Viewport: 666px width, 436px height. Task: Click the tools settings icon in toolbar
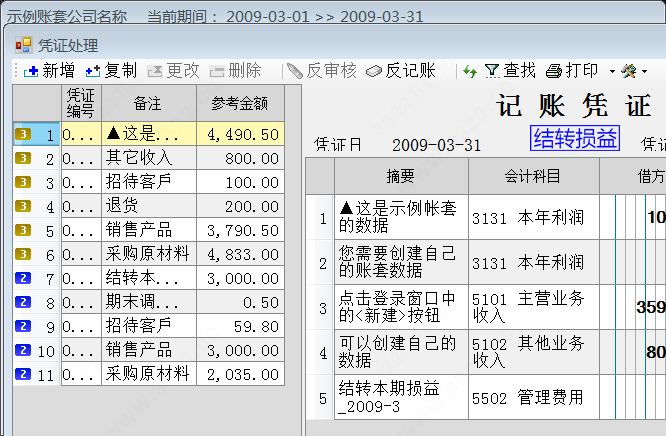629,71
